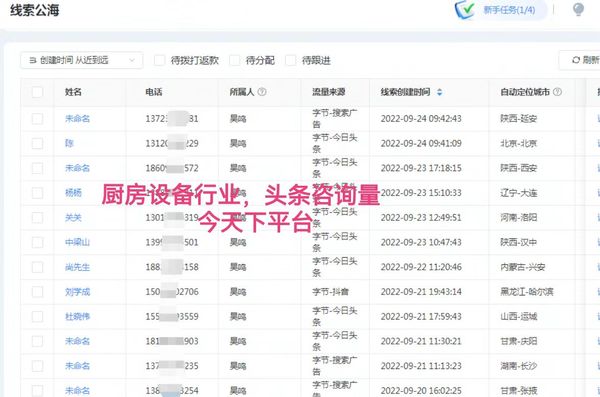
Task: Click timestamp 2022-09-21 17:59:43
Action: click(421, 317)
